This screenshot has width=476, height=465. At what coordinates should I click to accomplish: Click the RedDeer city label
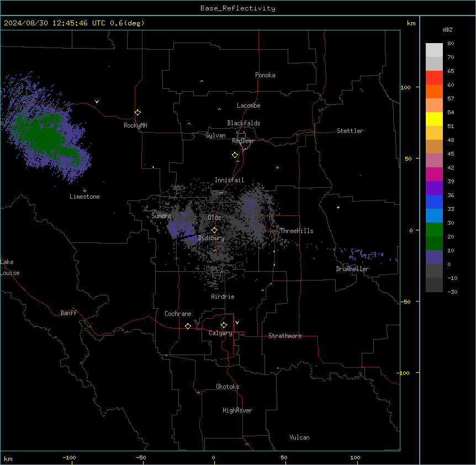[x=243, y=141]
